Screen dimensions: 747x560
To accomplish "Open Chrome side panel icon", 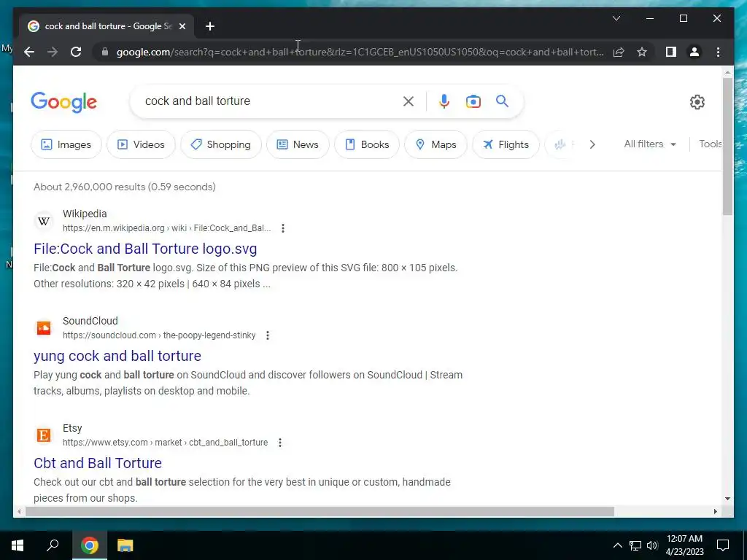I will point(671,52).
